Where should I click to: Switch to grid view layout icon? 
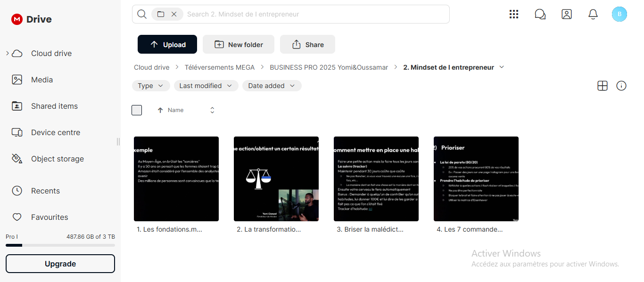[x=603, y=86]
